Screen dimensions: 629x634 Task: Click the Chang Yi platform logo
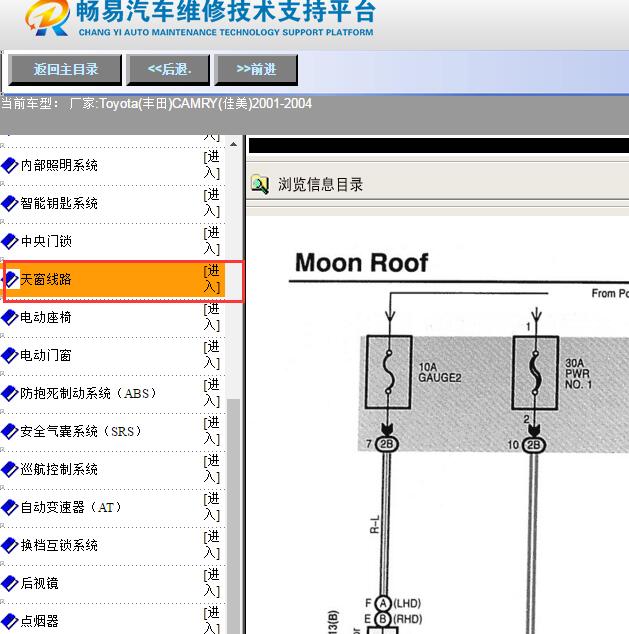pyautogui.click(x=47, y=18)
